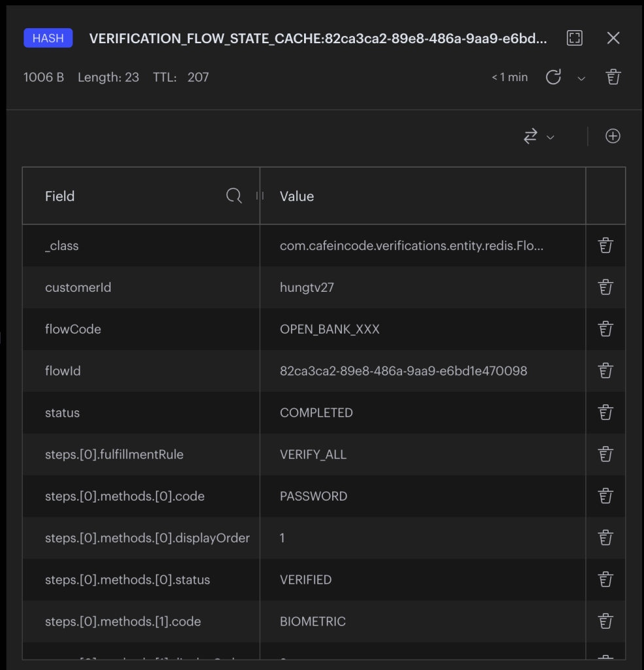Click the search icon in Field column

coord(233,196)
